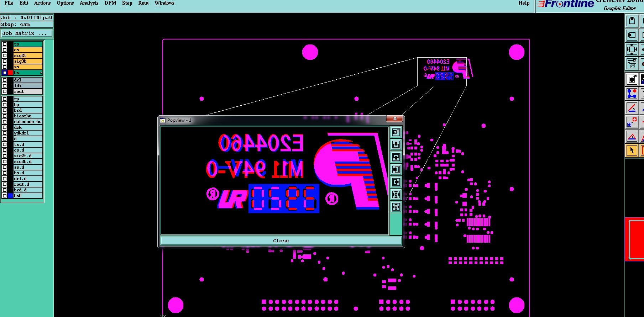The image size is (644, 317).
Task: Select the biaozhu layer name
Action: click(x=28, y=116)
